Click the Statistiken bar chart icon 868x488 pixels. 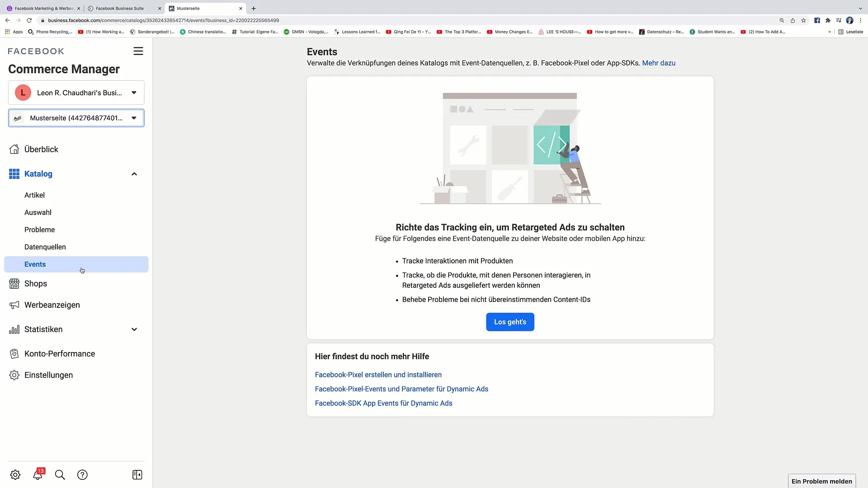(x=14, y=329)
